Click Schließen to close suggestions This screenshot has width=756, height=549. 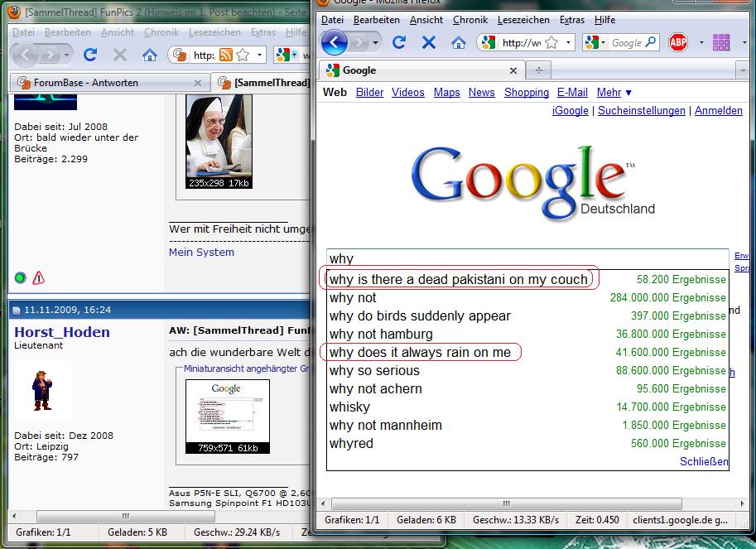(704, 461)
